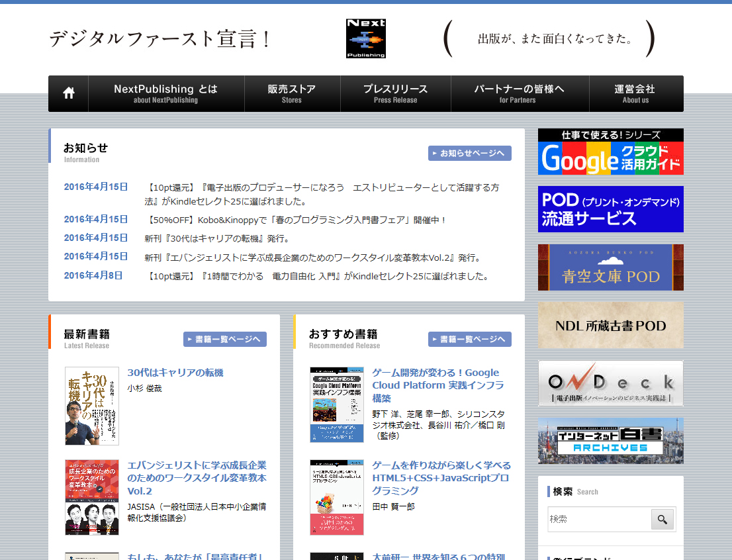Viewport: 732px width, 560px height.
Task: Open NextPublishing とは menu item
Action: pyautogui.click(x=165, y=93)
